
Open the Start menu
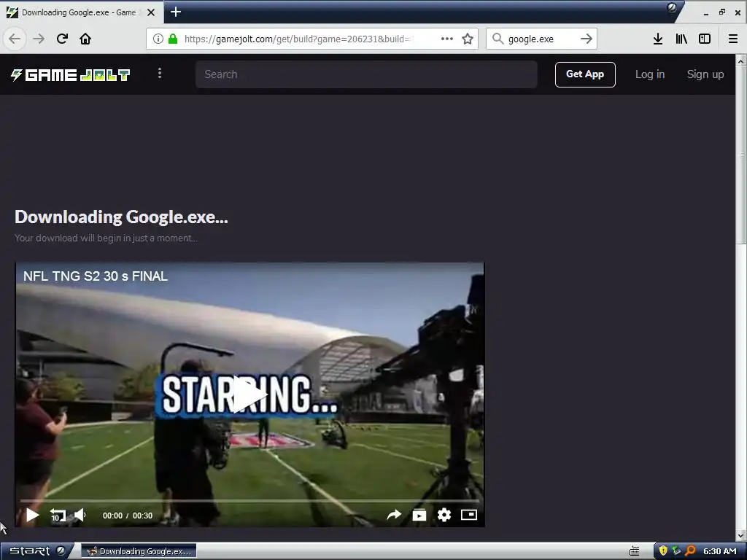[29, 551]
